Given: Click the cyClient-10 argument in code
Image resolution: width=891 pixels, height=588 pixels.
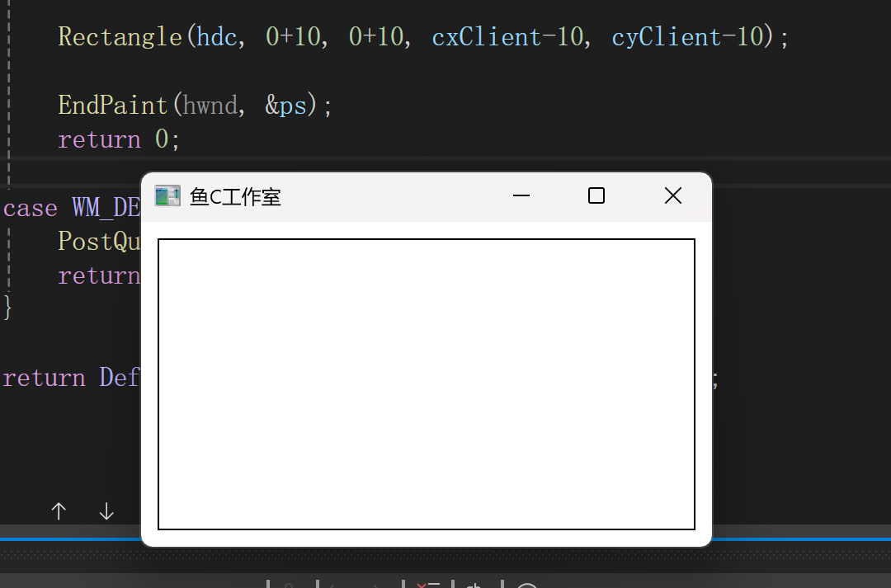Looking at the screenshot, I should coord(688,37).
